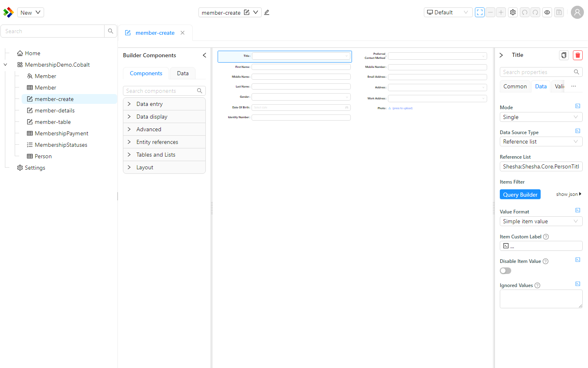588x368 pixels.
Task: Expand the Data entry component group
Action: point(164,104)
